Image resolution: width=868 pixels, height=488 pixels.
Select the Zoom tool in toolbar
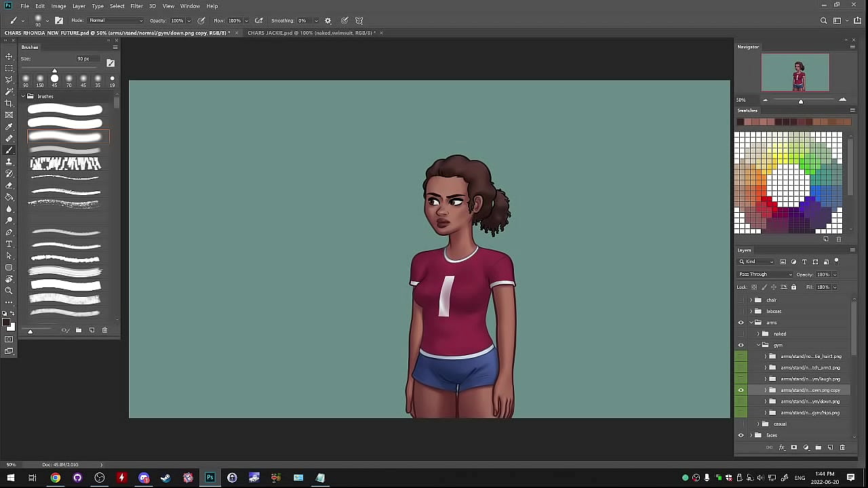pos(9,291)
